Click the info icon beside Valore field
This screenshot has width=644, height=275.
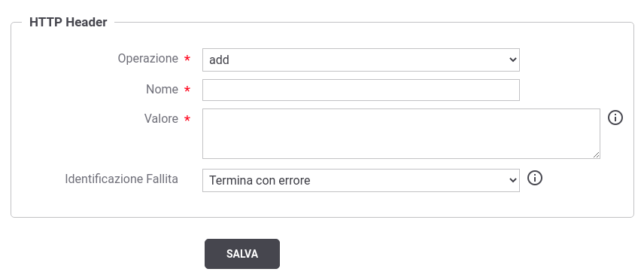(615, 118)
